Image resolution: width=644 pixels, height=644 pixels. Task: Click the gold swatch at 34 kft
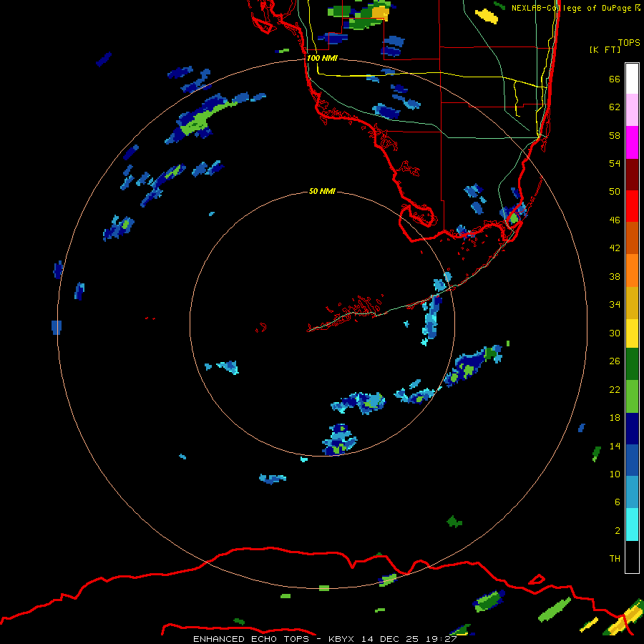632,302
